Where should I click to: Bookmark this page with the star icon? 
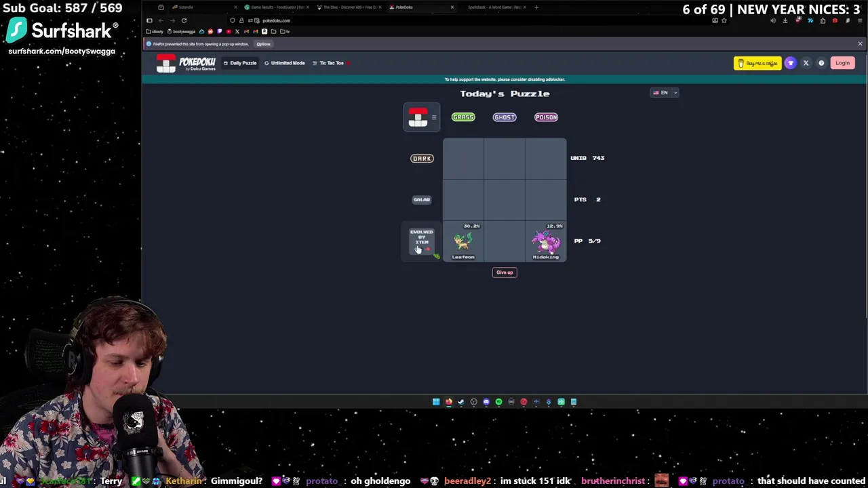tap(724, 20)
